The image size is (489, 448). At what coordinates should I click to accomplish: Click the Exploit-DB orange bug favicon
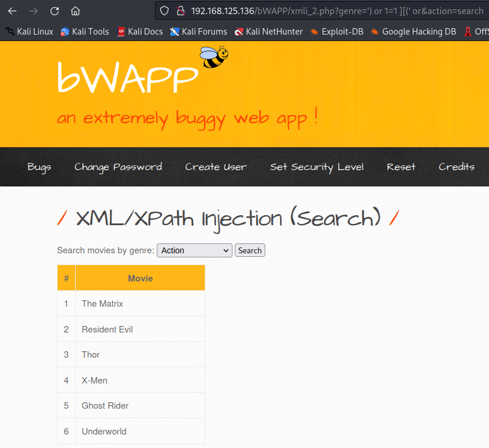point(315,32)
